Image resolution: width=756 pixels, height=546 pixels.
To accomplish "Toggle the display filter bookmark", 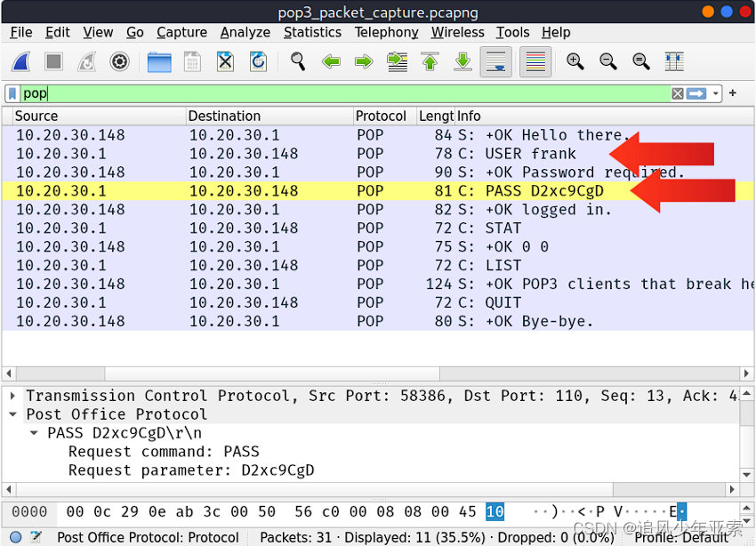I will [11, 92].
